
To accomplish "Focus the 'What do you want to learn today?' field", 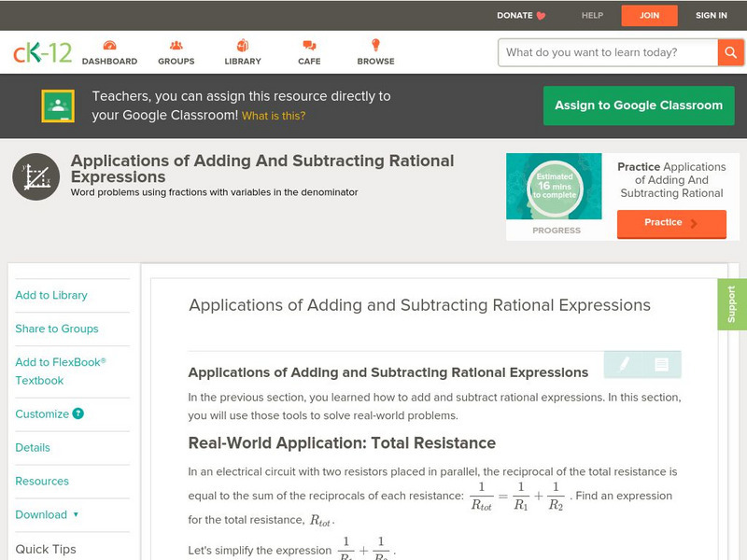I will pos(607,52).
